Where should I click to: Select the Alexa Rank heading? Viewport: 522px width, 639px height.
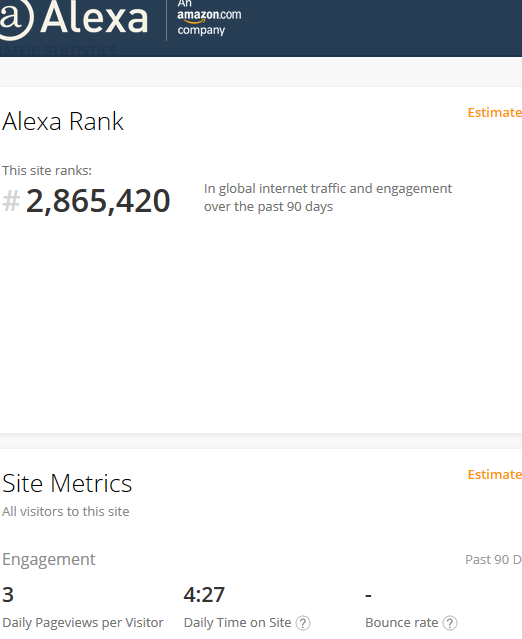(x=63, y=121)
